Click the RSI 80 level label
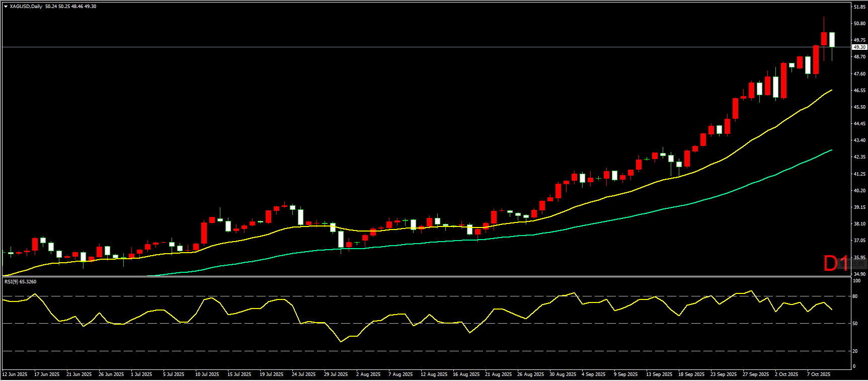 click(x=855, y=296)
